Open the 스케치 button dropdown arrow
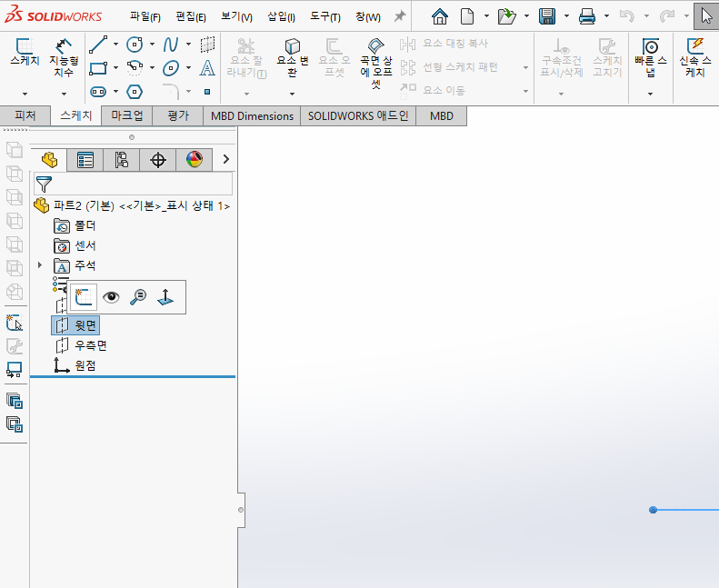 point(25,94)
